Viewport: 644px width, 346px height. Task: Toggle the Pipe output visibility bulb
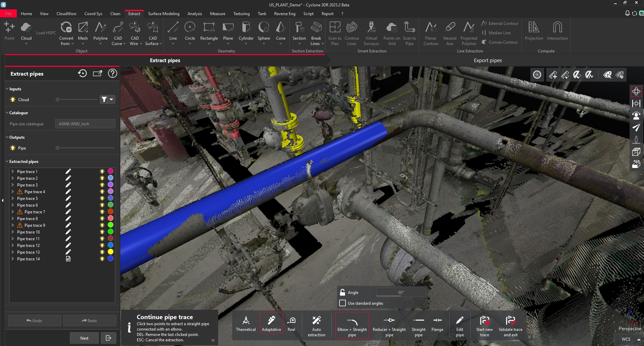click(13, 148)
